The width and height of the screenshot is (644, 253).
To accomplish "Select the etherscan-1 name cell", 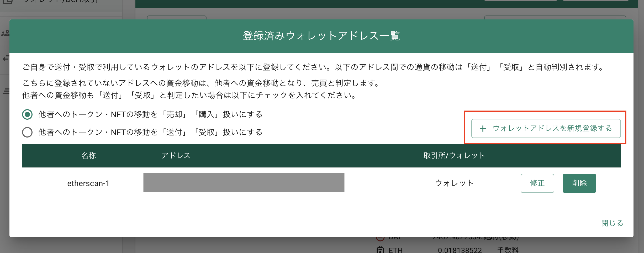I will [88, 183].
